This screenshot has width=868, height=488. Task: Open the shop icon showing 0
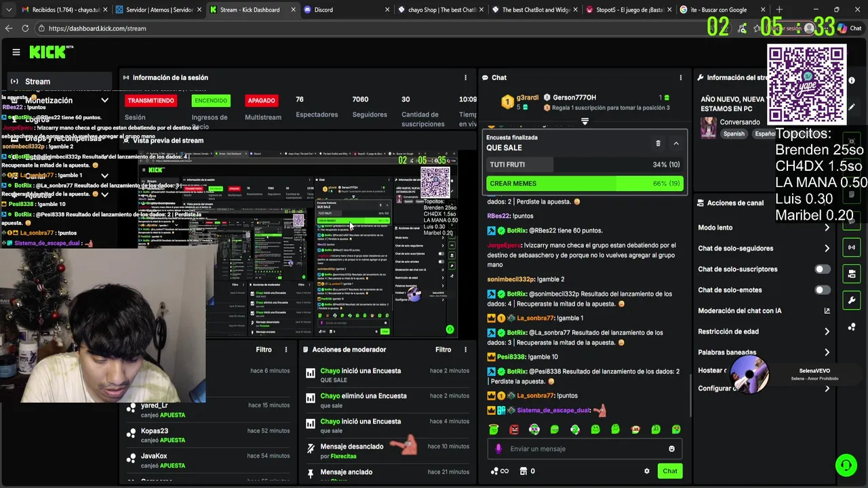click(527, 471)
